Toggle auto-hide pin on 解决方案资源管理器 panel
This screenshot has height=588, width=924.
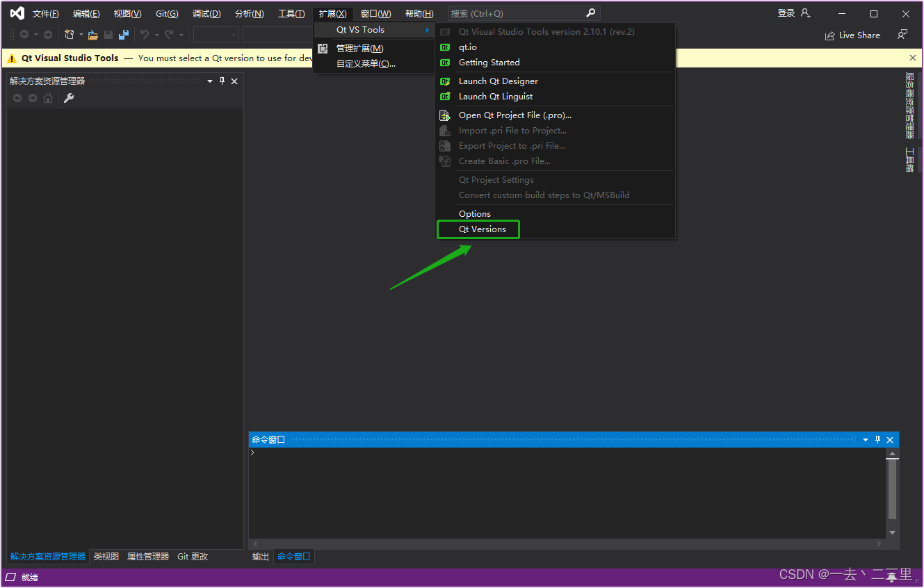(222, 81)
